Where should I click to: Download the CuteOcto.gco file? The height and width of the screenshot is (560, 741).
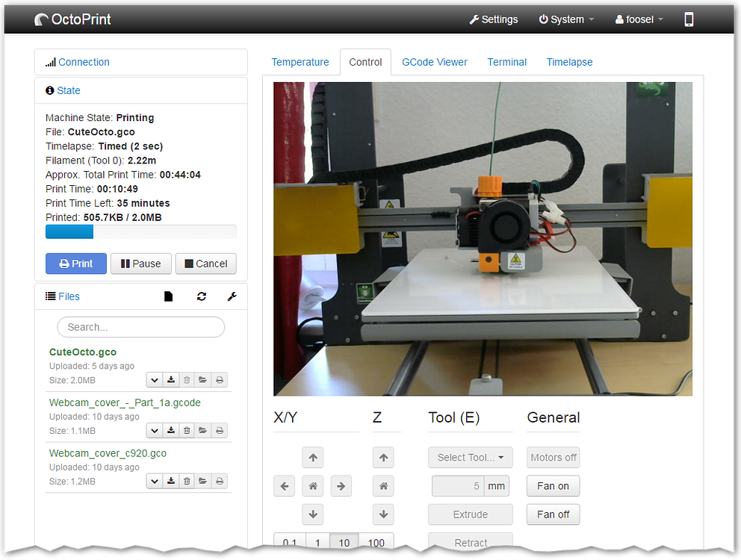170,379
